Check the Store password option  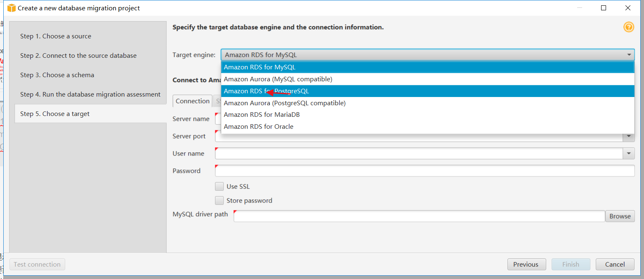coord(219,201)
